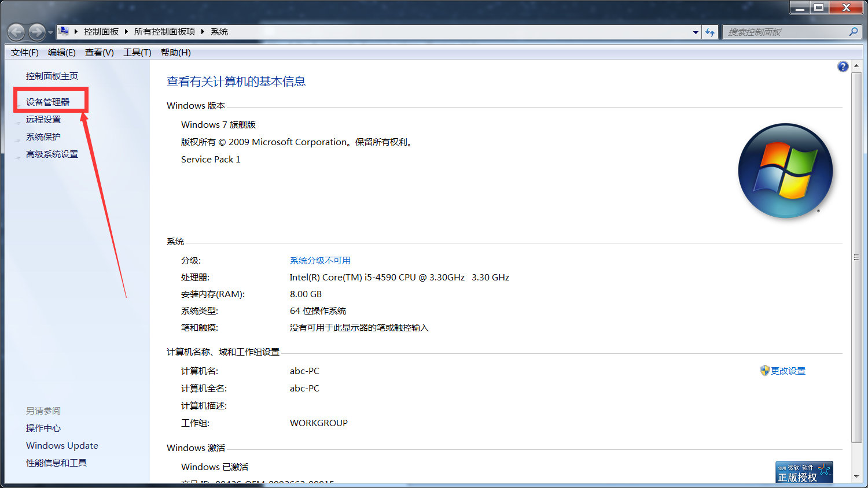Click the computer icon in address bar

tap(64, 31)
